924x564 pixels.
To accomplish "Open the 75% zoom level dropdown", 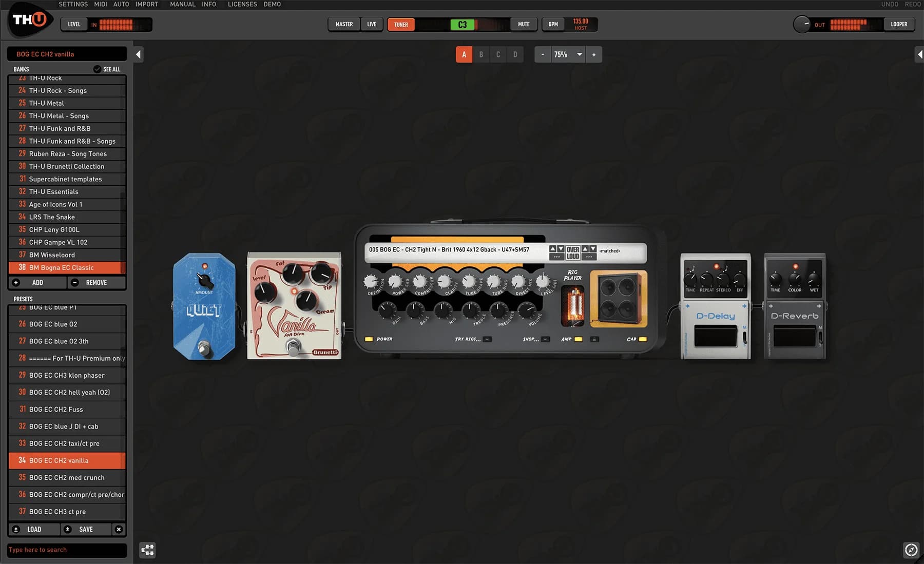I will coord(579,54).
